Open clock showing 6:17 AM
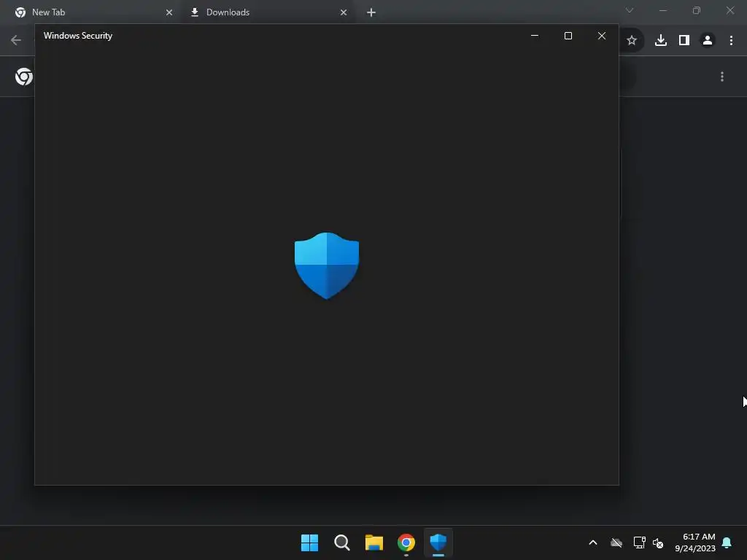This screenshot has width=747, height=560. tap(695, 542)
